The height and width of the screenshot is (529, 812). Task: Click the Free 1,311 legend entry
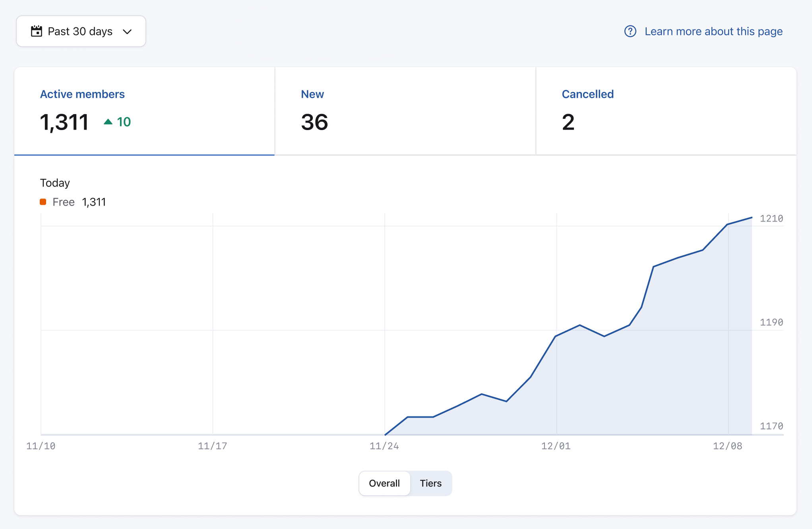pos(79,202)
